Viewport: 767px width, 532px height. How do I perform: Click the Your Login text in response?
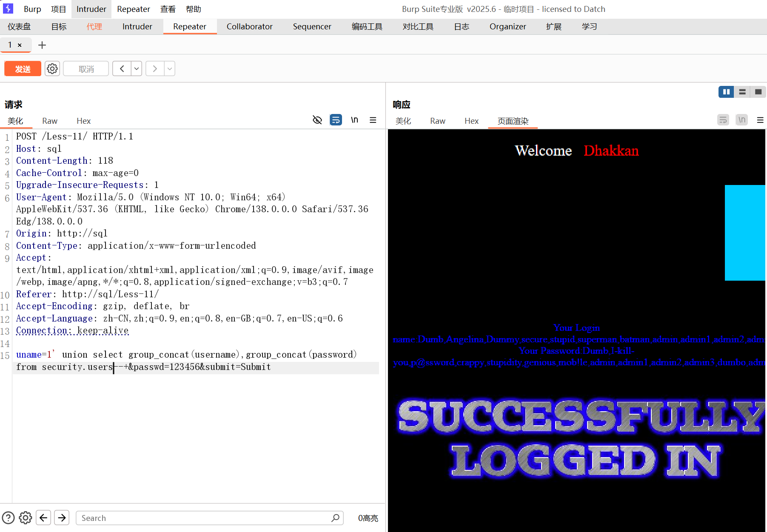(x=576, y=327)
